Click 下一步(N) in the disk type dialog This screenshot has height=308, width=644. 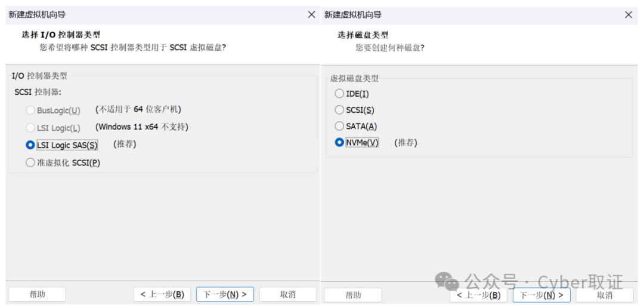[541, 295]
